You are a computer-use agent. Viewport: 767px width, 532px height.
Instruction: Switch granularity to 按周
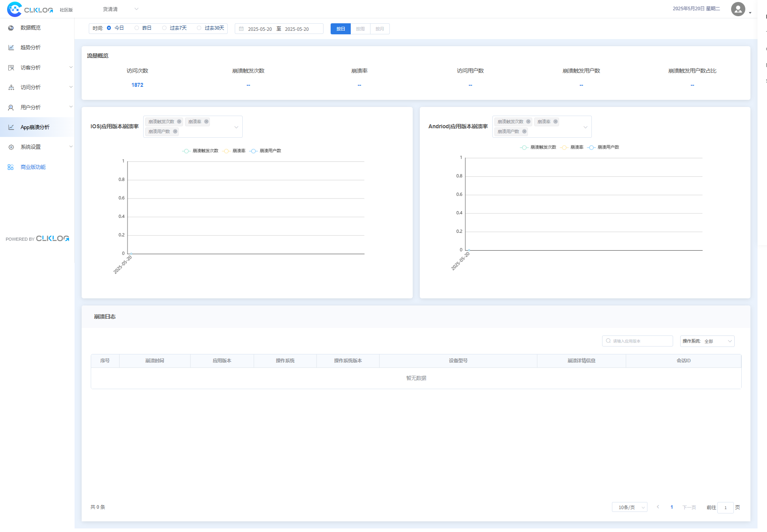[x=360, y=29]
